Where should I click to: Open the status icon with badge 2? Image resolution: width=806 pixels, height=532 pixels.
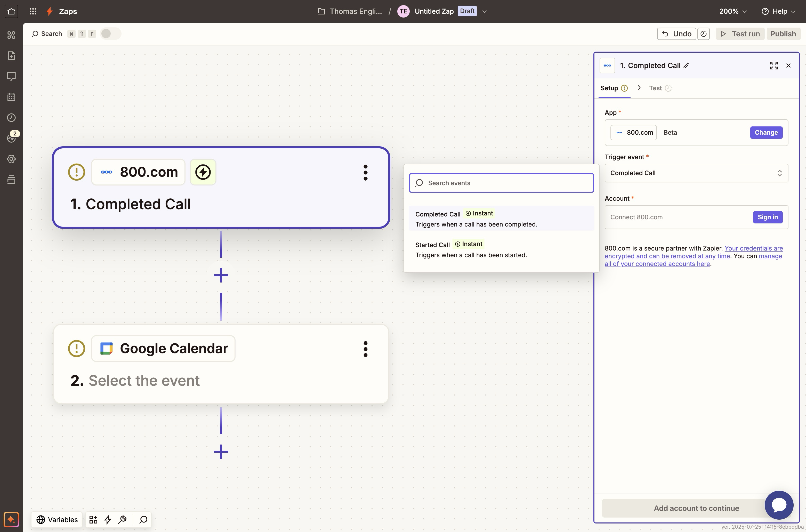pyautogui.click(x=12, y=137)
